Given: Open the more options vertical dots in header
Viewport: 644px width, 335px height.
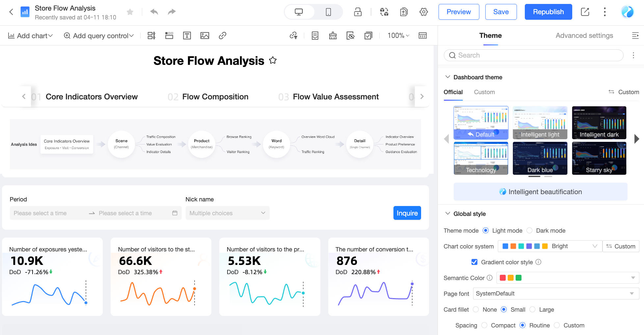Looking at the screenshot, I should 605,12.
